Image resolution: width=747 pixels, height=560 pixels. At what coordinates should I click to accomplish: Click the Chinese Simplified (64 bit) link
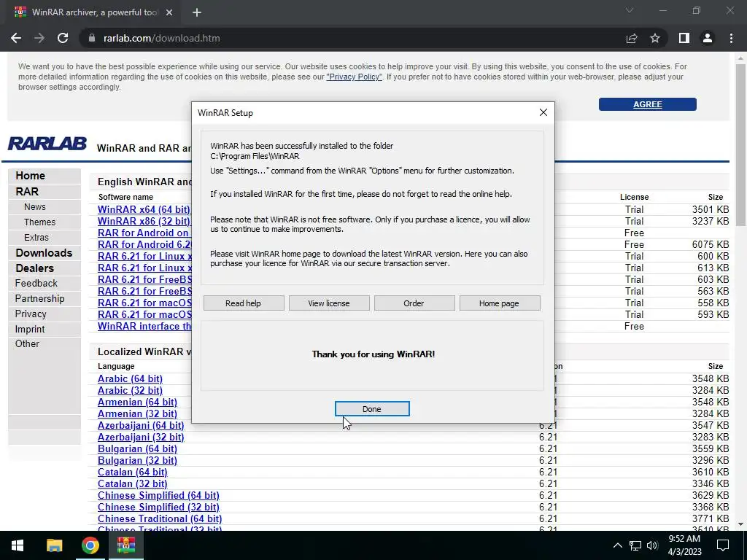point(158,495)
